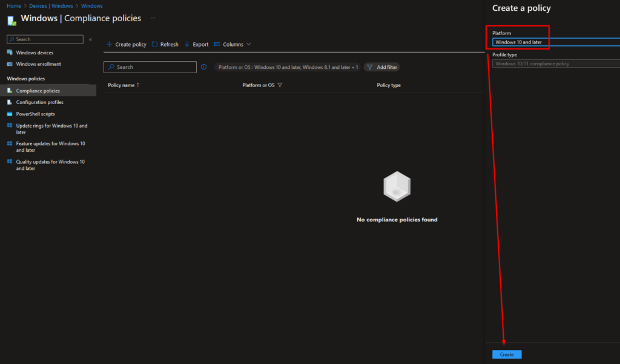Screen dimensions: 620x364
Task: Open PowerShell scripts in the sidebar
Action: pyautogui.click(x=35, y=114)
